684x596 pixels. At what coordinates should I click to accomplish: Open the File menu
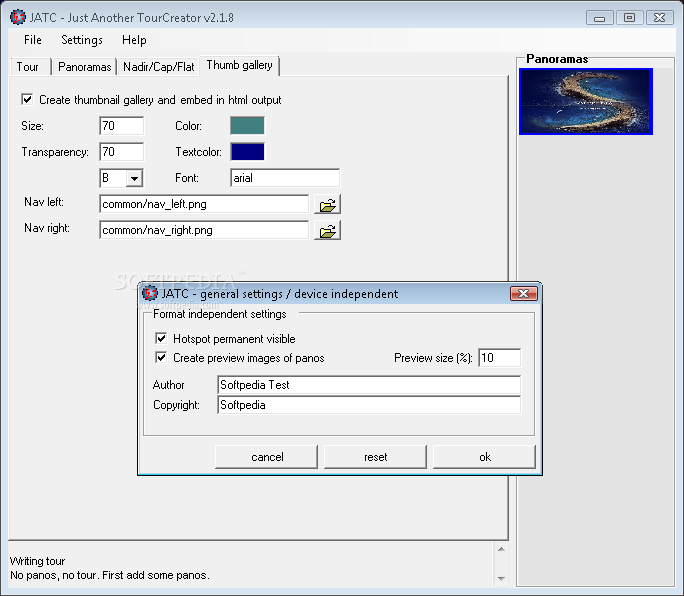(33, 40)
